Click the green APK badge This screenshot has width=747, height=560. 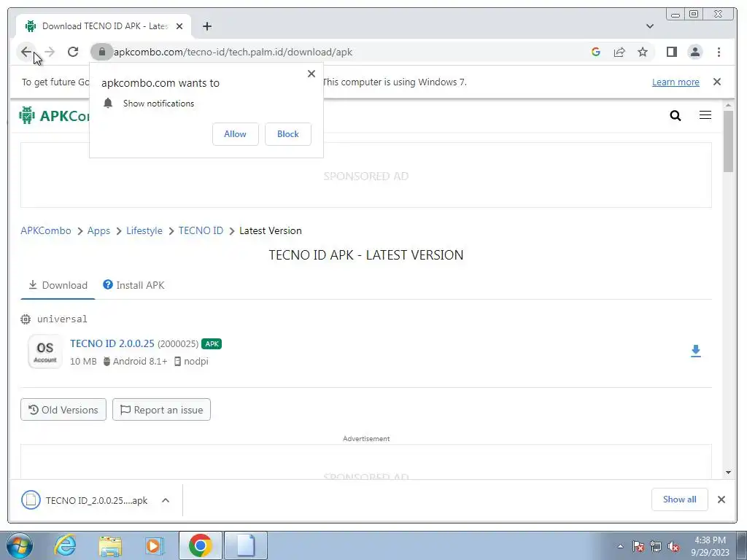(212, 344)
